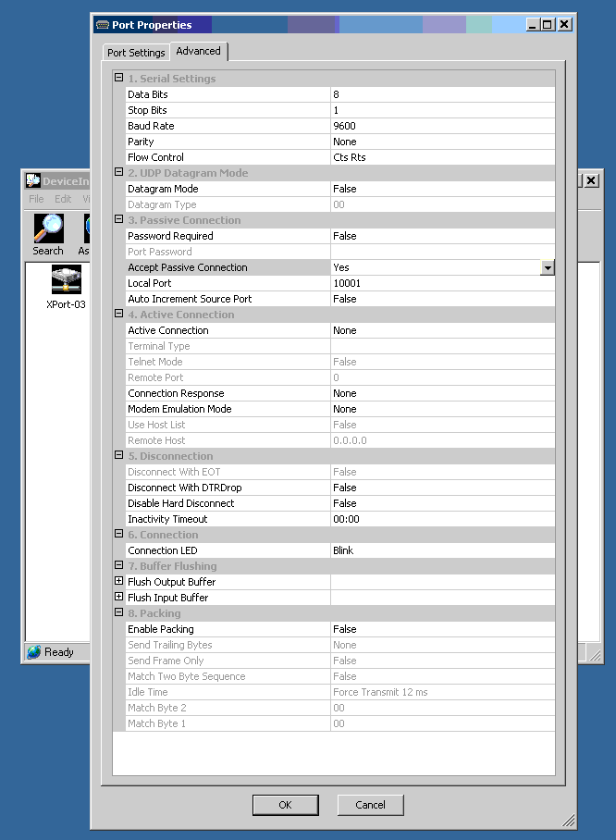
Task: Click the Active Connection value None
Action: pyautogui.click(x=442, y=330)
